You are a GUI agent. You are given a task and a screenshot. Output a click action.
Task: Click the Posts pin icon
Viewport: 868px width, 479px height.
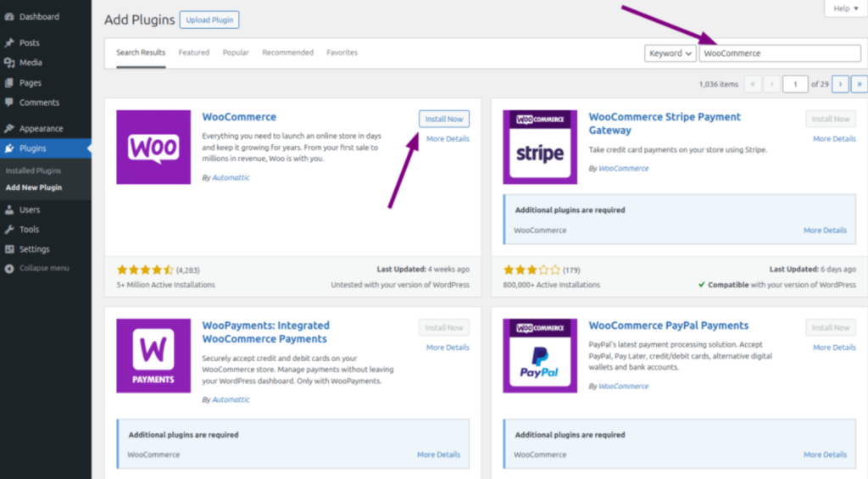(x=9, y=42)
